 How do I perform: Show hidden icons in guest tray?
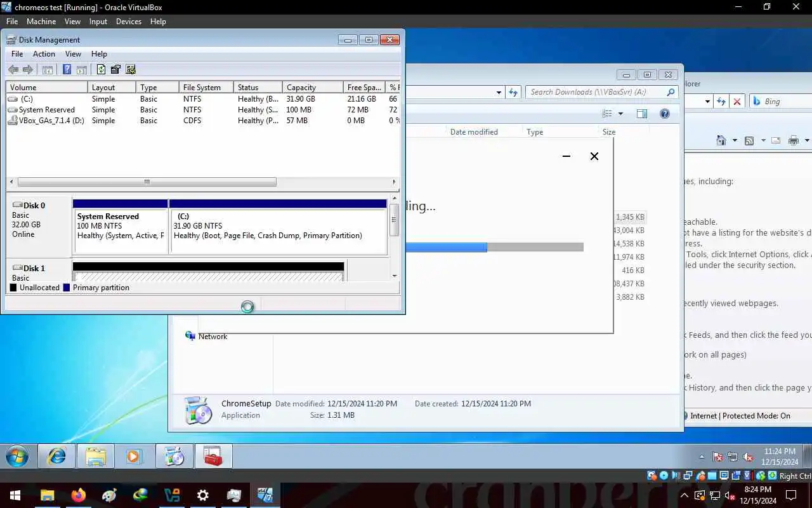[x=702, y=457]
